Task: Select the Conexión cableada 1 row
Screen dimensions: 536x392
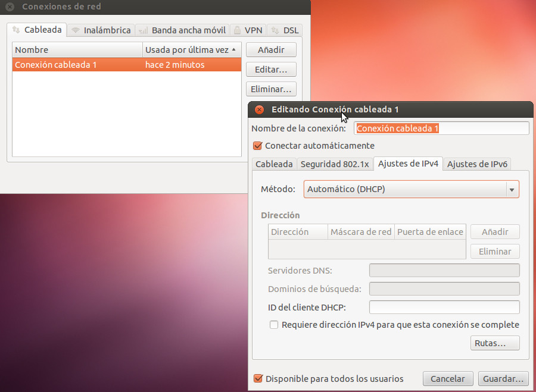Action: tap(126, 65)
